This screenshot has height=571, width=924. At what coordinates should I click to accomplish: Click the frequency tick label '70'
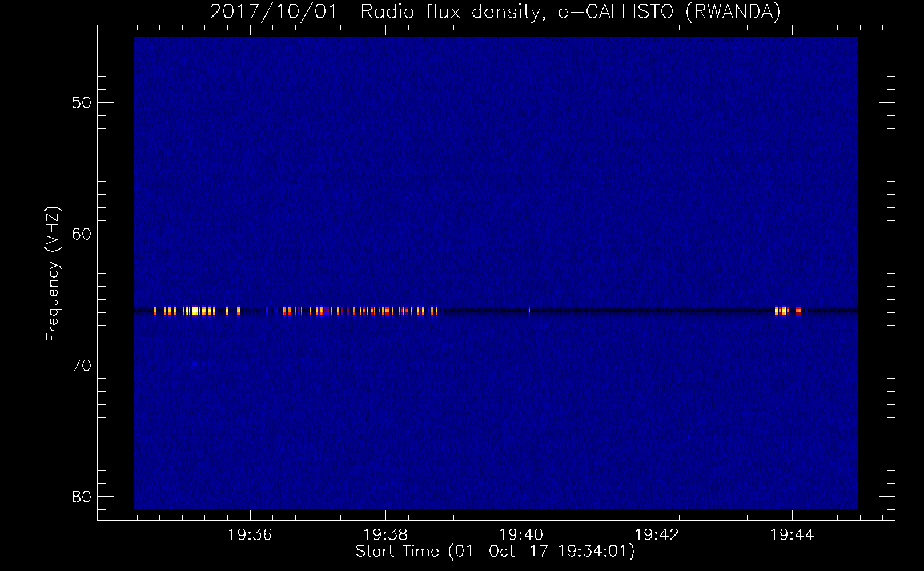coord(82,365)
